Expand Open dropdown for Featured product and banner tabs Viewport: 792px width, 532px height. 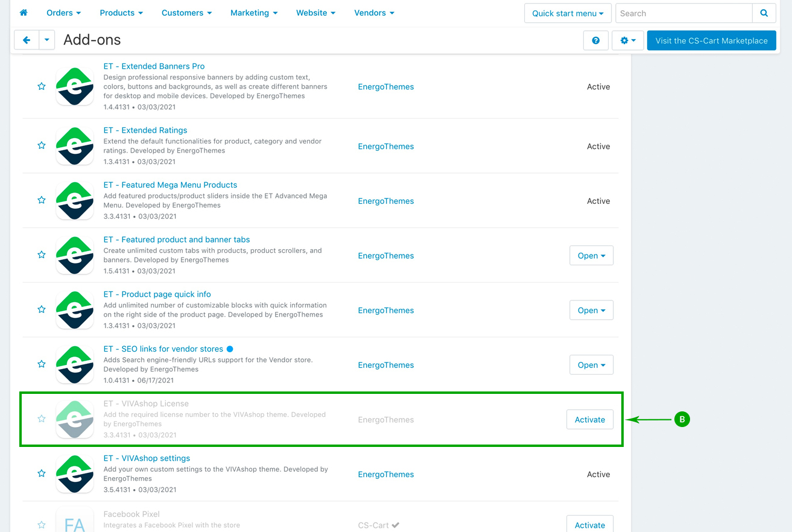click(591, 256)
